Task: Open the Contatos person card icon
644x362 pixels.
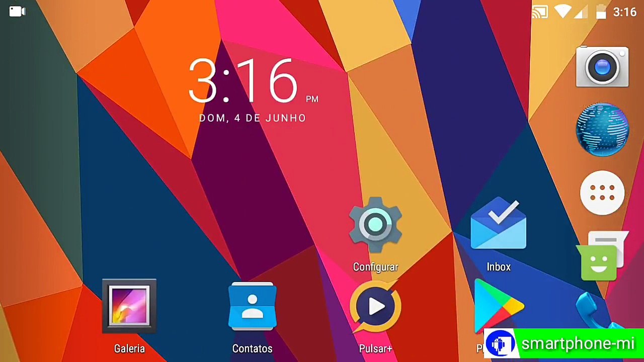Action: click(x=253, y=307)
